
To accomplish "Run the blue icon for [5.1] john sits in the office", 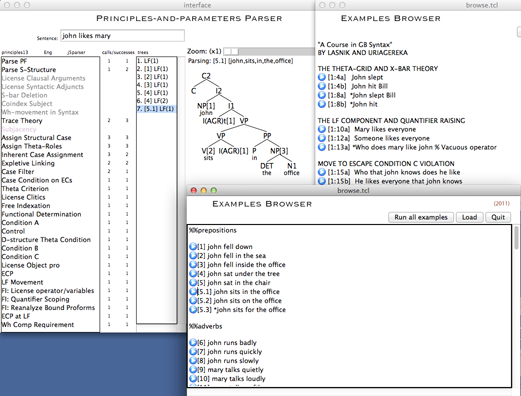I will (193, 292).
